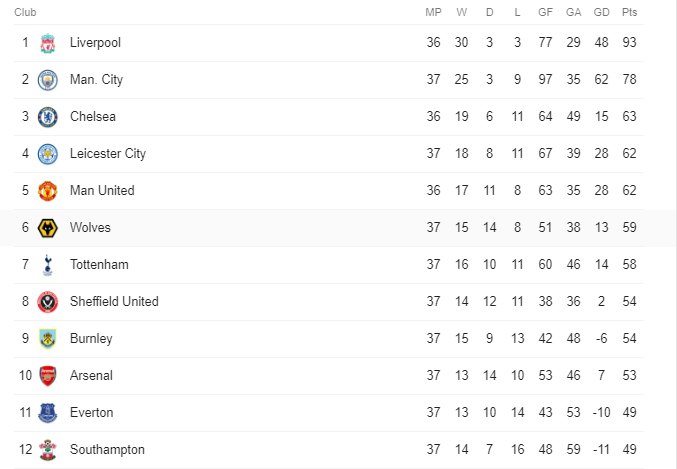Click the Wolves wolf-head logo
Screen dimensions: 677x469
[47, 228]
